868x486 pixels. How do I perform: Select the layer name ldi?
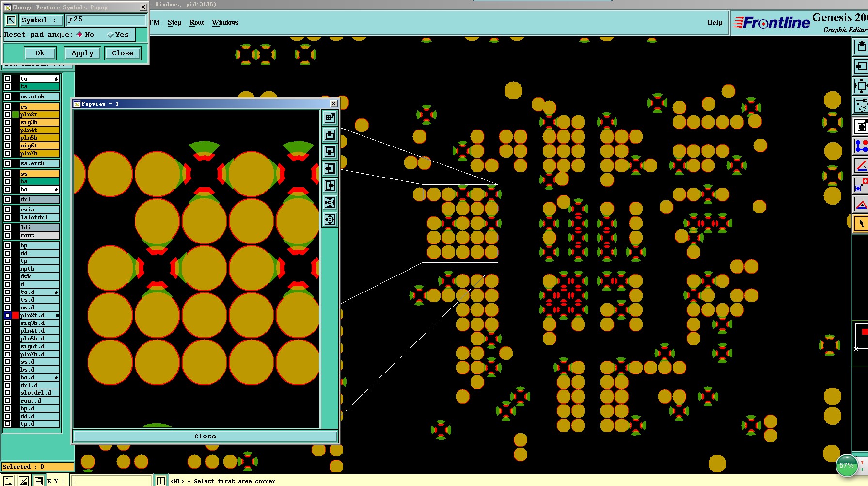[x=39, y=227]
